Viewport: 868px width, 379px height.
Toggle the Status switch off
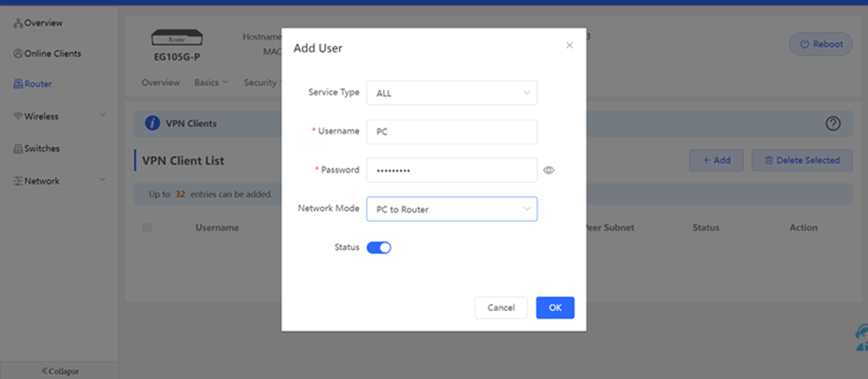click(379, 248)
